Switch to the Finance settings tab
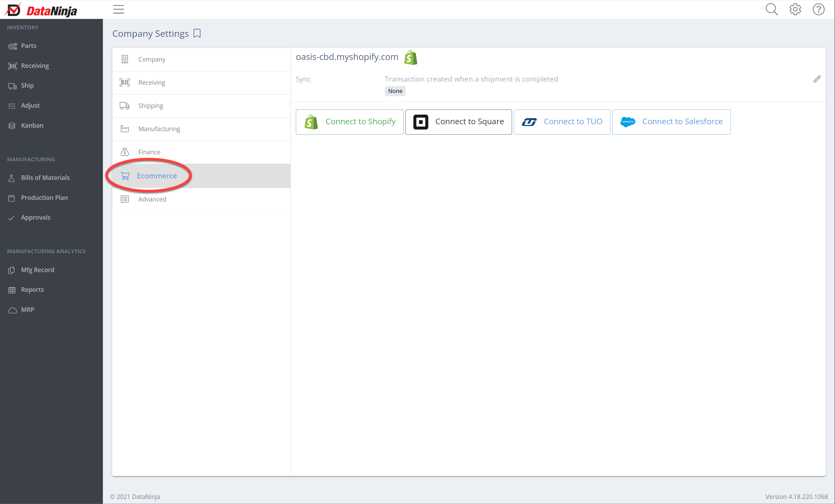The height and width of the screenshot is (504, 835). (x=149, y=152)
